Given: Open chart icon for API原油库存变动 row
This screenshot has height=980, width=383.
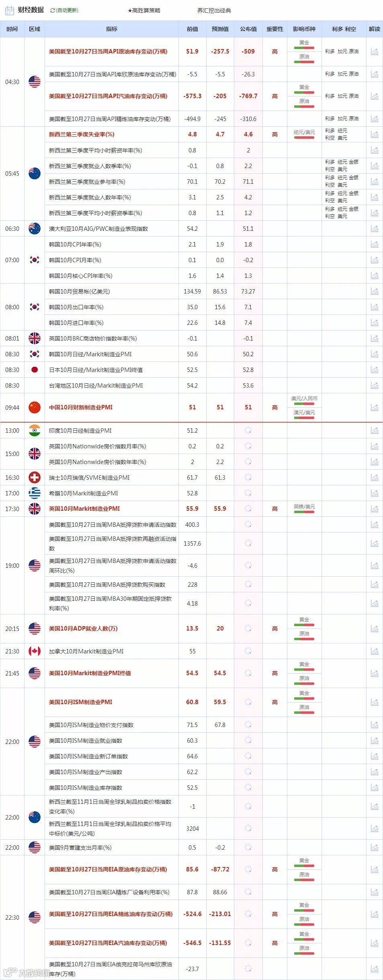Looking at the screenshot, I should tap(375, 51).
